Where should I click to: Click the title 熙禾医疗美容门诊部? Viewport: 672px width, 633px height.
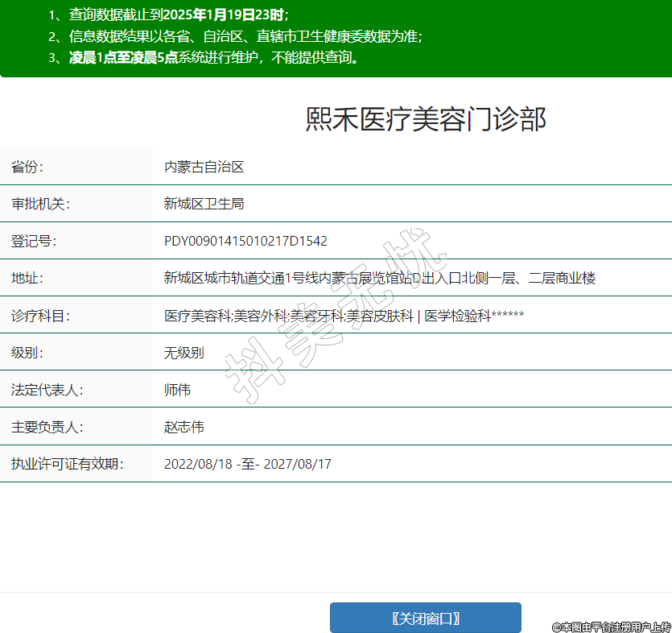[x=426, y=119]
